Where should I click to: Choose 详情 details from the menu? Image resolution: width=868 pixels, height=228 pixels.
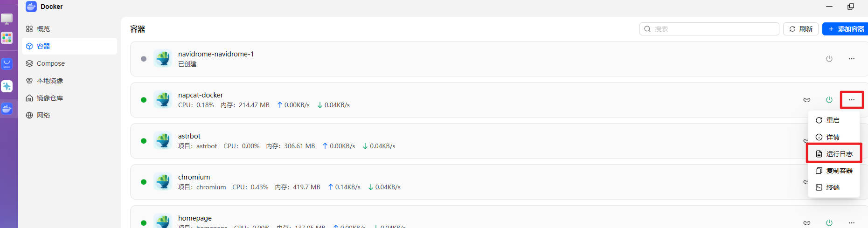tap(833, 137)
